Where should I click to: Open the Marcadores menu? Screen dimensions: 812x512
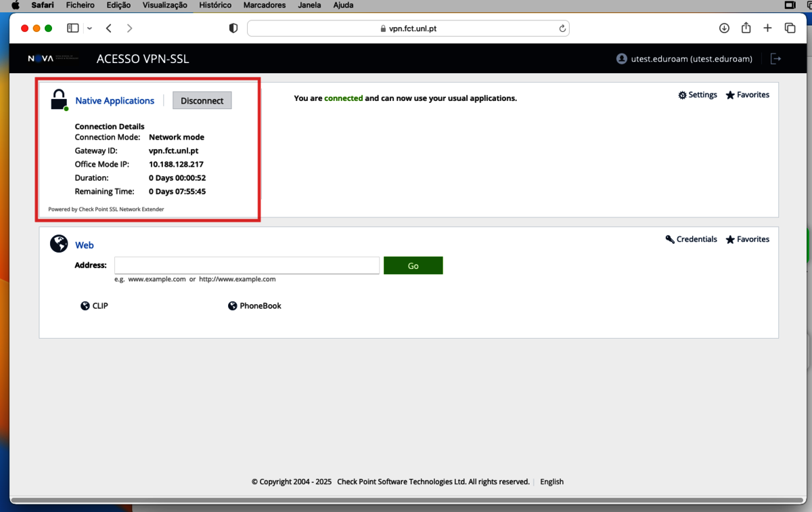pyautogui.click(x=264, y=5)
